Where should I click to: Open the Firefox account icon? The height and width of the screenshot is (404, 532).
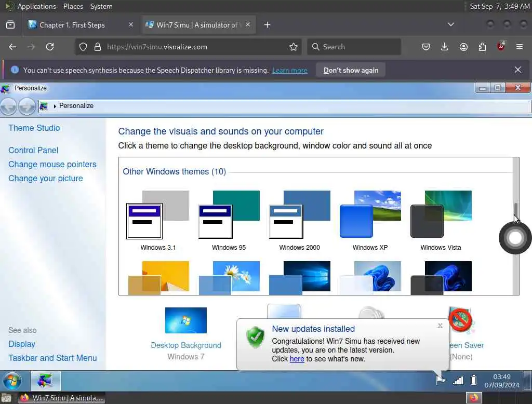(x=463, y=47)
